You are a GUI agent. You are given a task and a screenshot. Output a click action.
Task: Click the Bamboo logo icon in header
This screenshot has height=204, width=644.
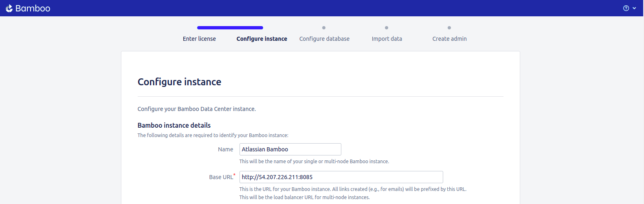(9, 8)
